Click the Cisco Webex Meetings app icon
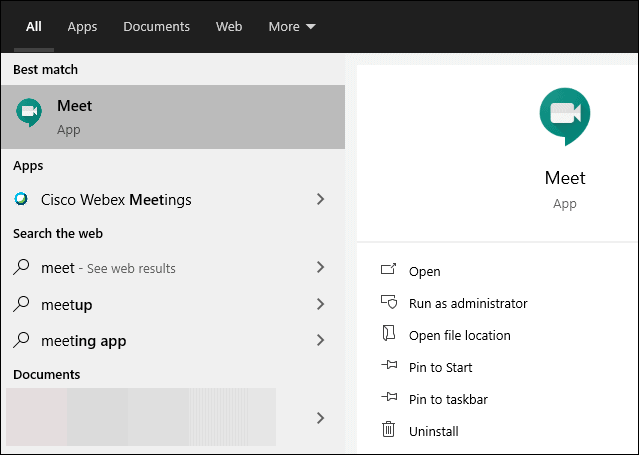Image resolution: width=639 pixels, height=455 pixels. [x=21, y=199]
